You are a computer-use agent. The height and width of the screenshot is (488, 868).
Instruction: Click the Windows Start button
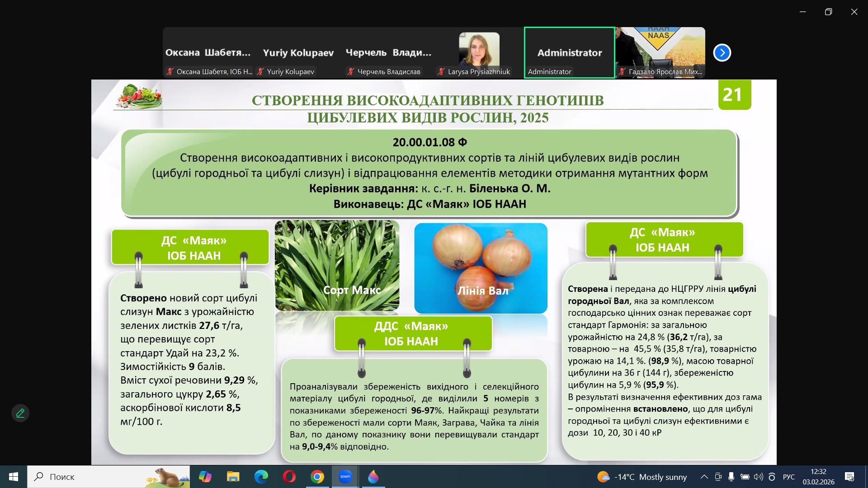coord(14,477)
